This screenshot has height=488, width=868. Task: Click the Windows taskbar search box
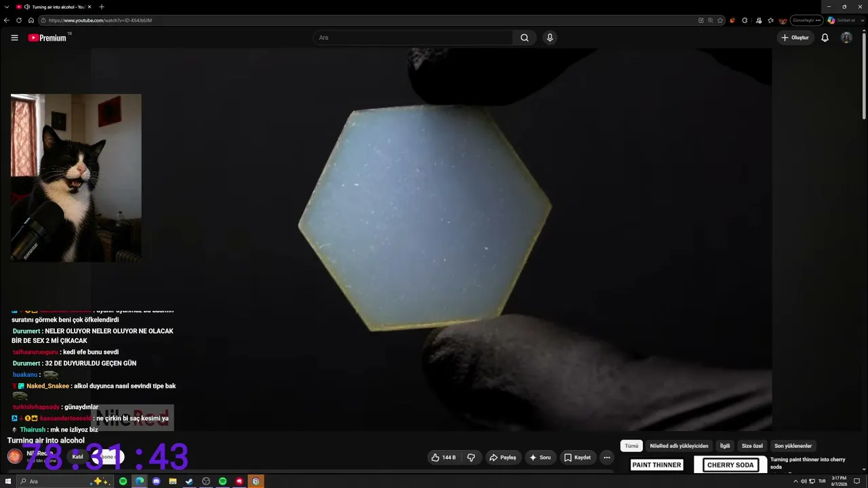pyautogui.click(x=64, y=481)
